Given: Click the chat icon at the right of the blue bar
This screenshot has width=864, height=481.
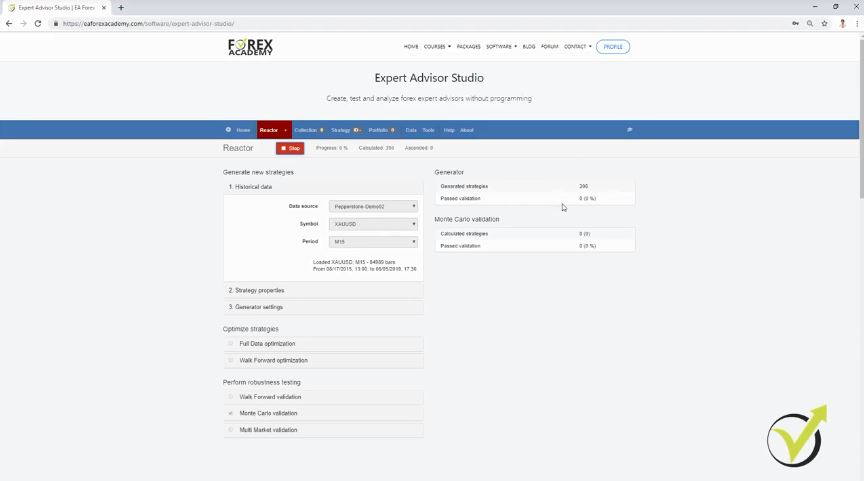Looking at the screenshot, I should click(x=629, y=130).
